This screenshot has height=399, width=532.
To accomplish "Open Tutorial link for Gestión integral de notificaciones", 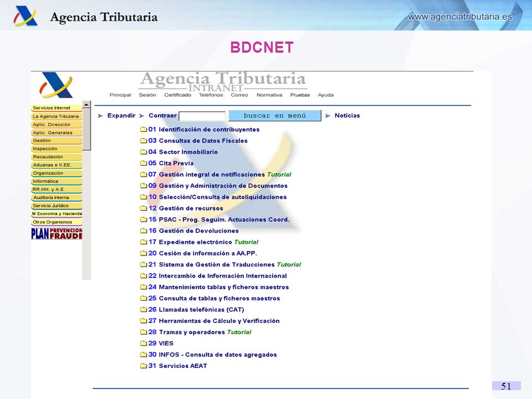I will pos(279,175).
